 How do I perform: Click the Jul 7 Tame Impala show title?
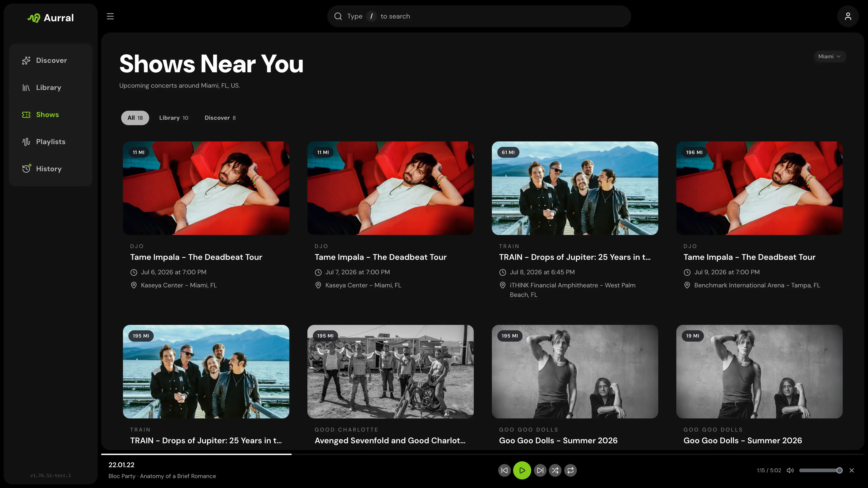[380, 257]
